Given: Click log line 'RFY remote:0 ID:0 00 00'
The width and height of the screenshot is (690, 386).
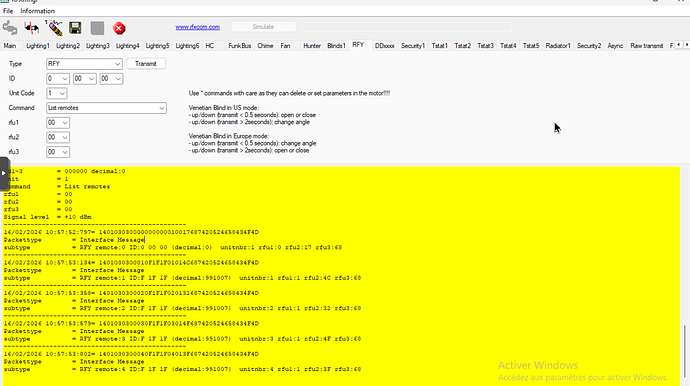Looking at the screenshot, I should click(173, 247).
